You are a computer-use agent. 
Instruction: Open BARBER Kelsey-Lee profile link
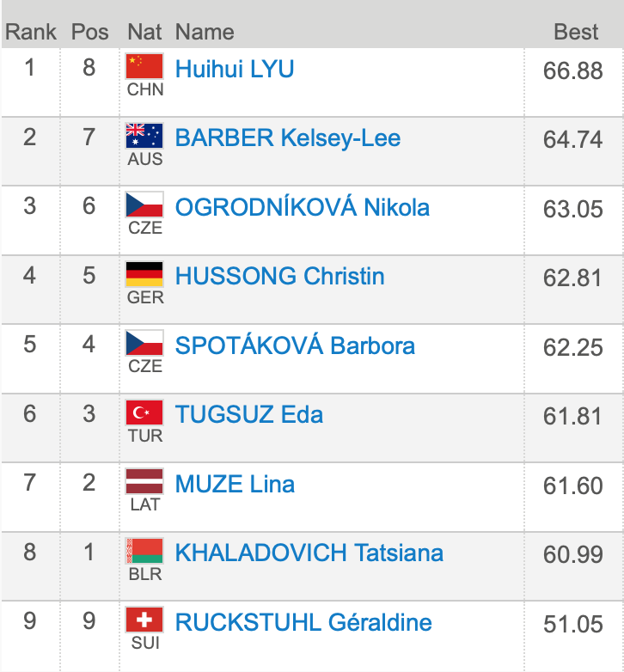click(288, 137)
